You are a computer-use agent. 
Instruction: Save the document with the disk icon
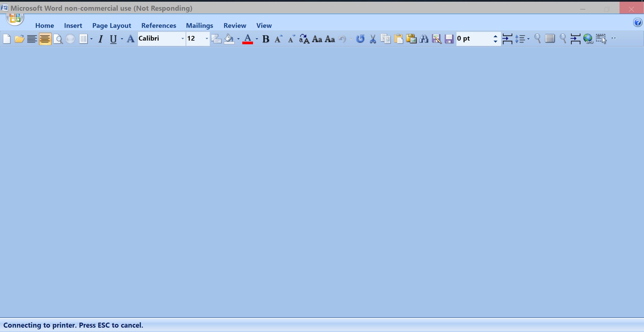(x=449, y=39)
